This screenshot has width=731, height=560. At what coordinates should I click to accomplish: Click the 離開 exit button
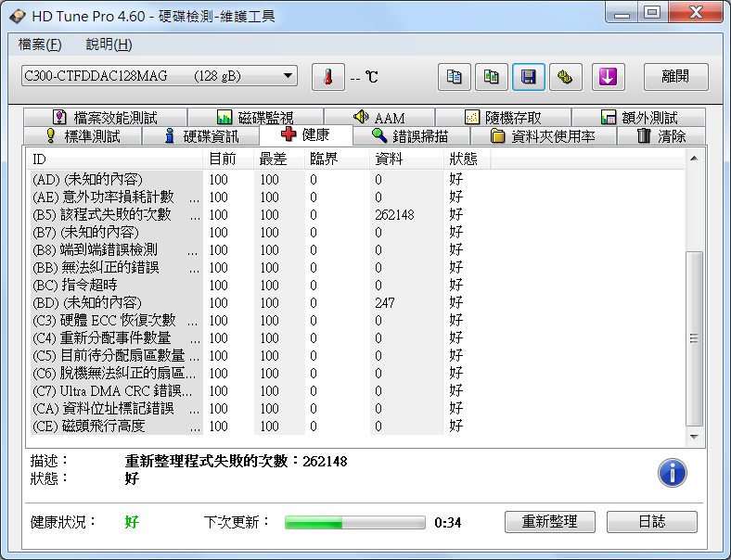(x=676, y=77)
